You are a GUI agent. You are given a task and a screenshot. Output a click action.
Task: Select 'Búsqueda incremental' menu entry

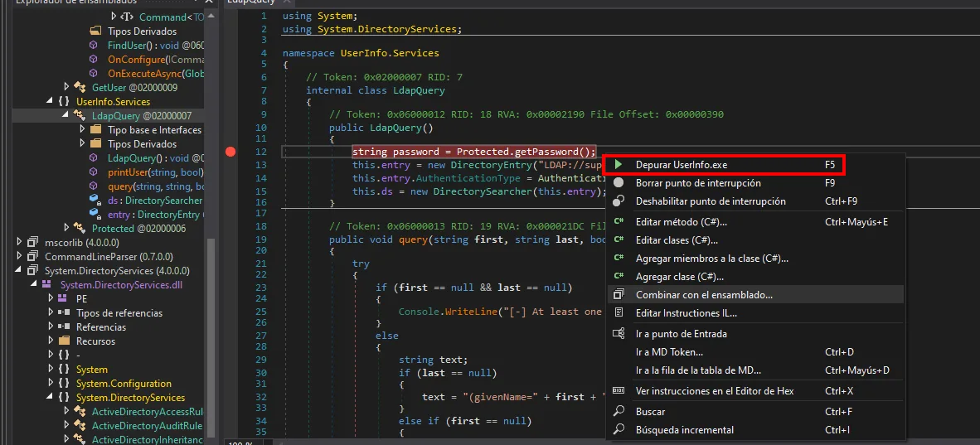point(755,430)
